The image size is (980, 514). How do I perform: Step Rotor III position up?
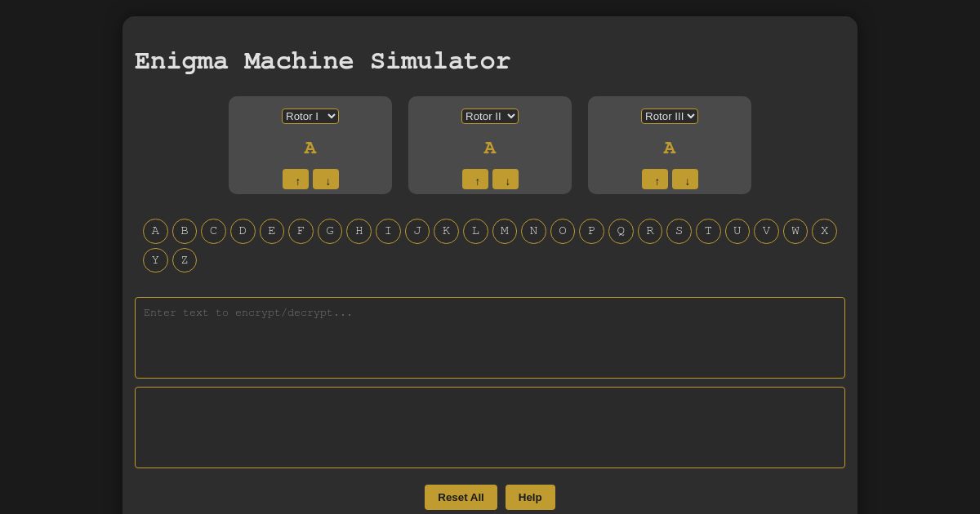click(x=655, y=179)
